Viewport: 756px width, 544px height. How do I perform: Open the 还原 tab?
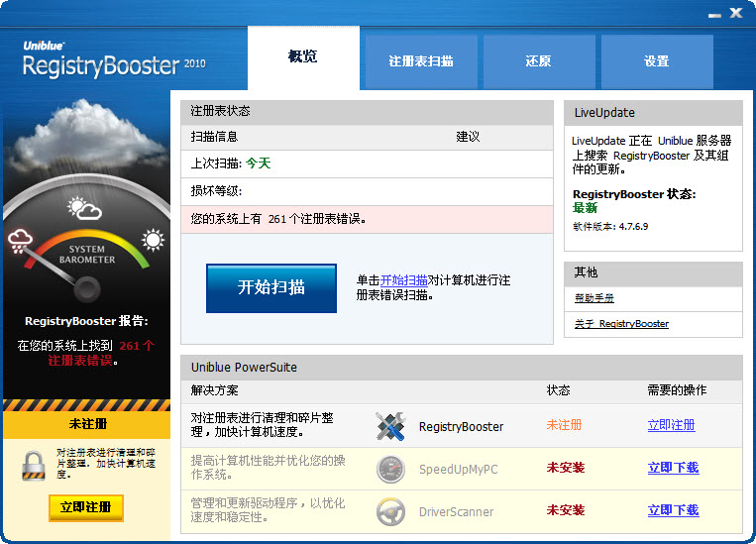coord(539,61)
